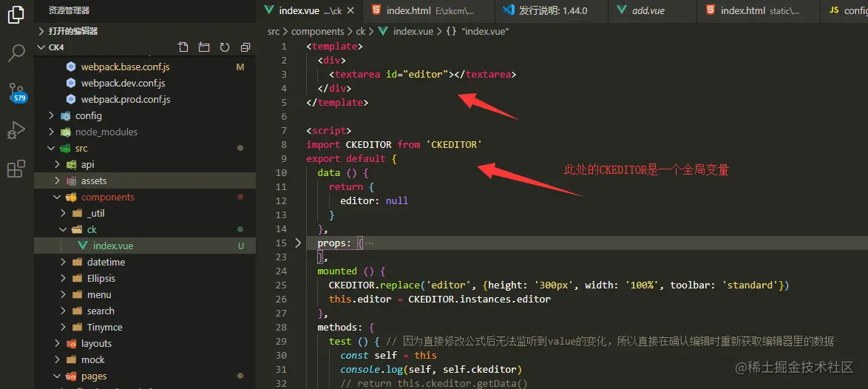Click the textarea id="editor" tag on line 3
868x389 pixels.
point(422,74)
